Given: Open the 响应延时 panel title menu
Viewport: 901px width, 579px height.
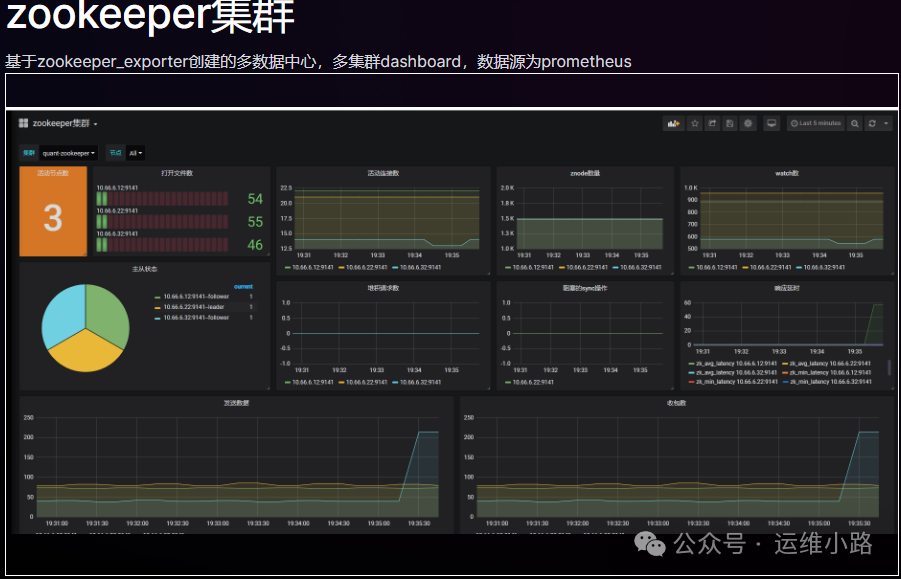Looking at the screenshot, I should coord(787,288).
